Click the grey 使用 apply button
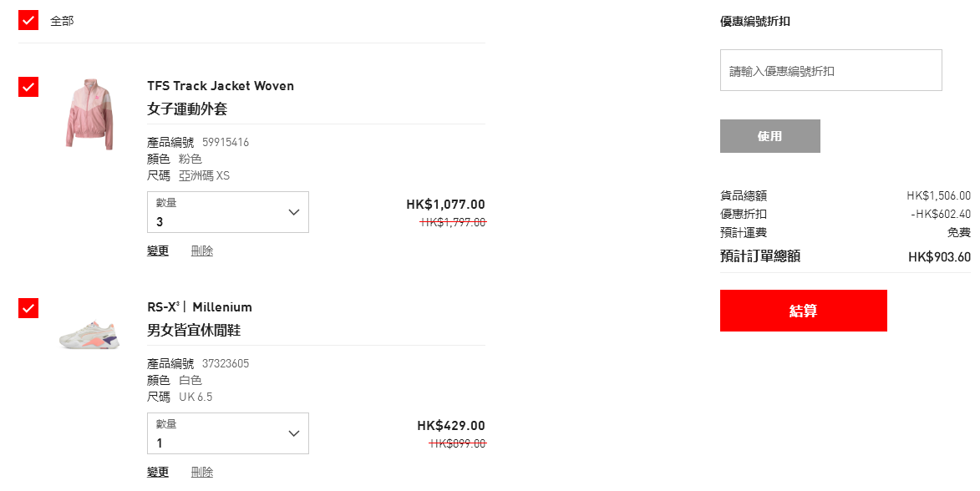The image size is (980, 491). [770, 136]
